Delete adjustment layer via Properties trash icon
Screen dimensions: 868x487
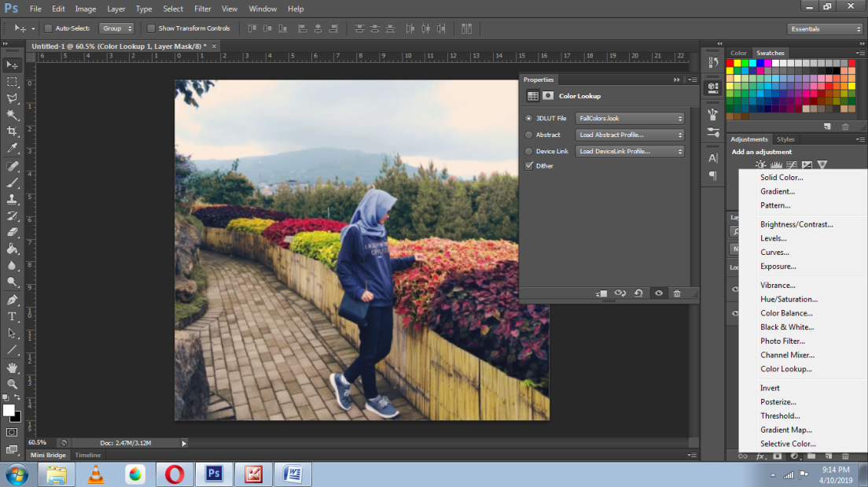tap(677, 293)
